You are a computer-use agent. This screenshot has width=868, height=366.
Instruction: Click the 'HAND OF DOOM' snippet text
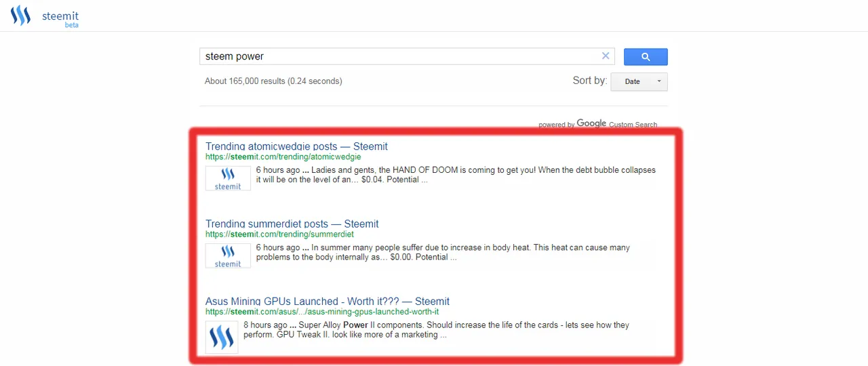456,175
